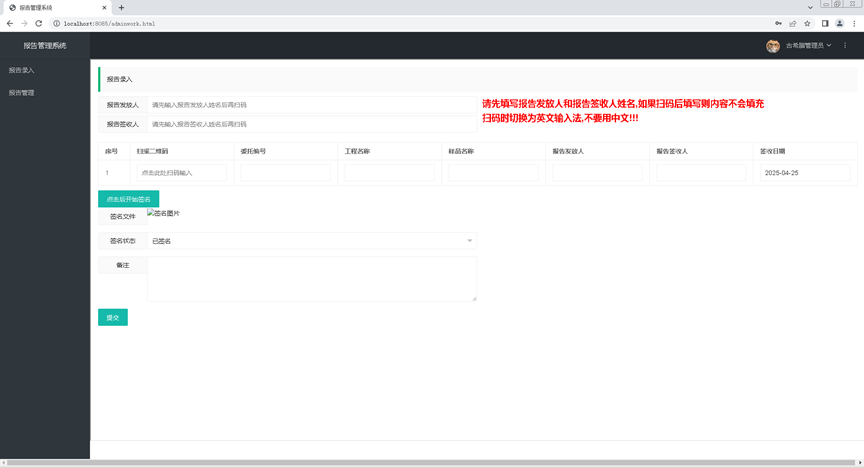
Task: Reload the current page
Action: (39, 23)
